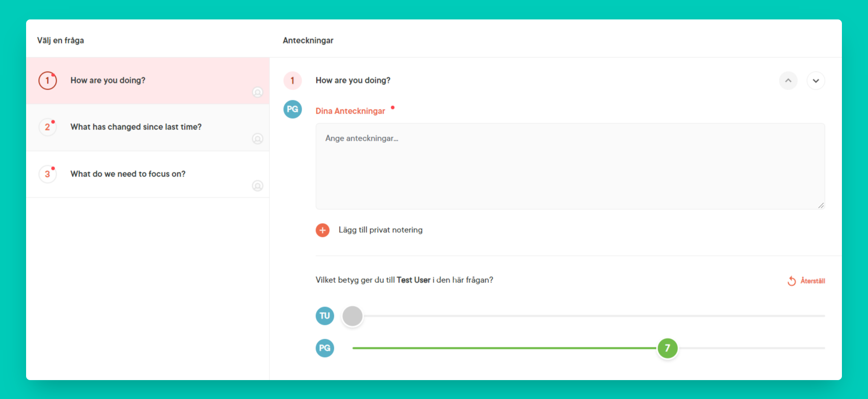Click the green PG slider handle showing 7

[667, 348]
